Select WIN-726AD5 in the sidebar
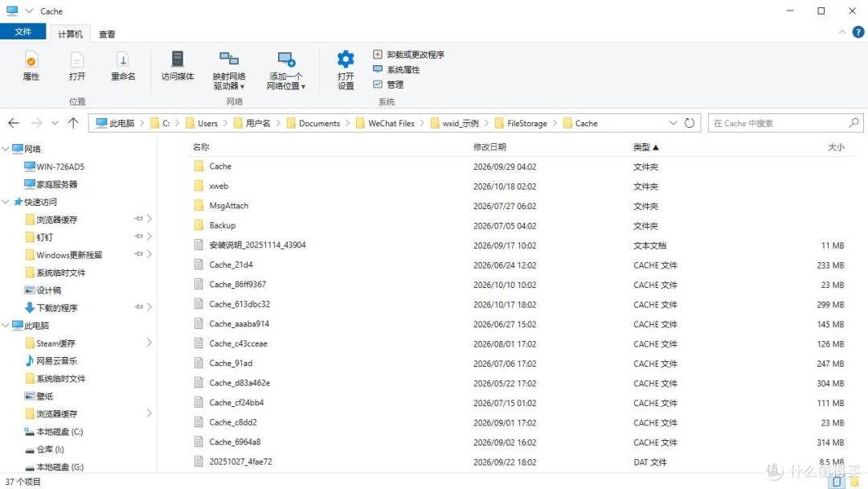 55,166
